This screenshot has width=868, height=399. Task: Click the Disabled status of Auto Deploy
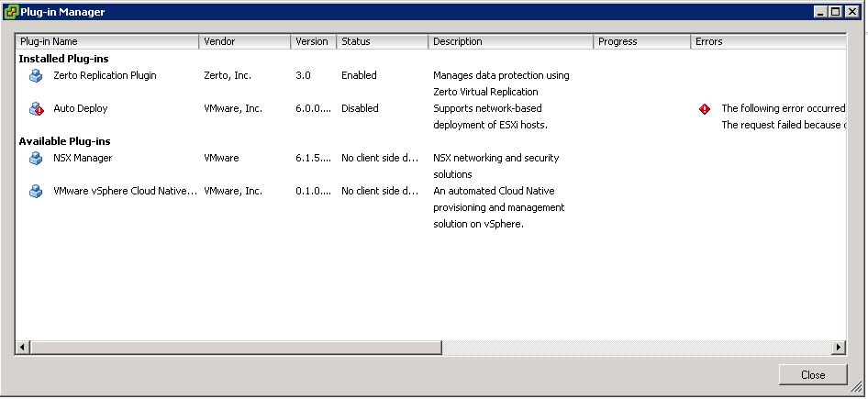[360, 108]
